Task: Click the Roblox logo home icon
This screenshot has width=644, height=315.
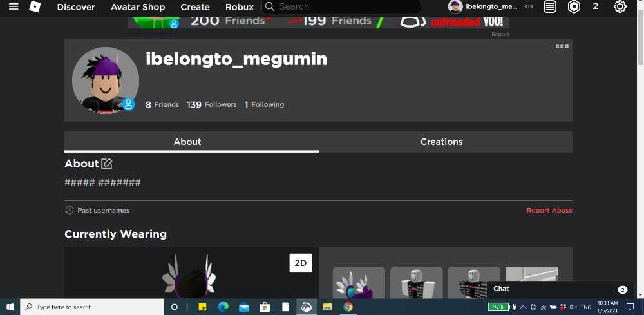Action: [x=35, y=6]
